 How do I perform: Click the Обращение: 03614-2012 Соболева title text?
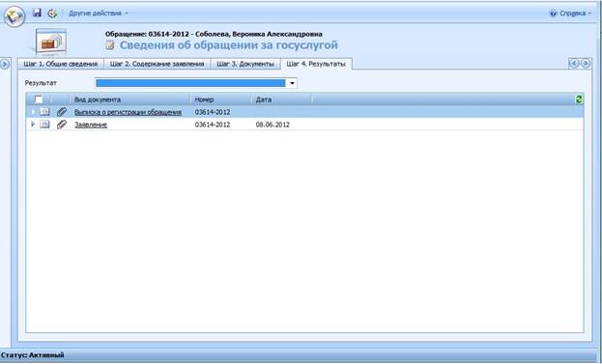point(214,34)
